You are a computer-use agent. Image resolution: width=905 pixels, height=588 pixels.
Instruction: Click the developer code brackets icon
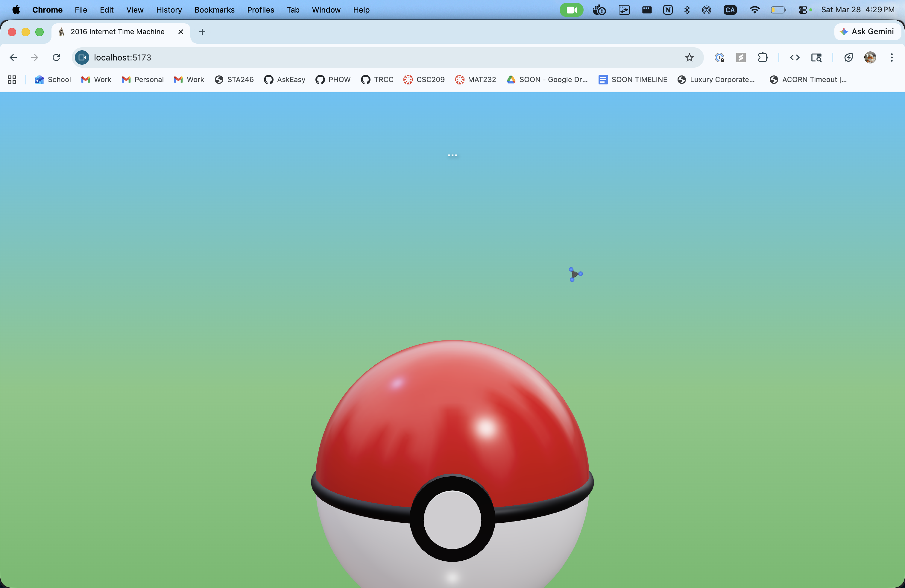click(795, 57)
